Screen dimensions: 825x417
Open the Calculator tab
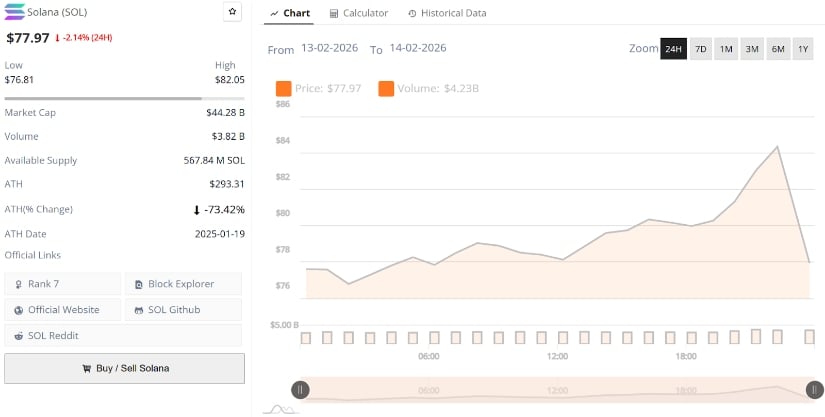[359, 13]
